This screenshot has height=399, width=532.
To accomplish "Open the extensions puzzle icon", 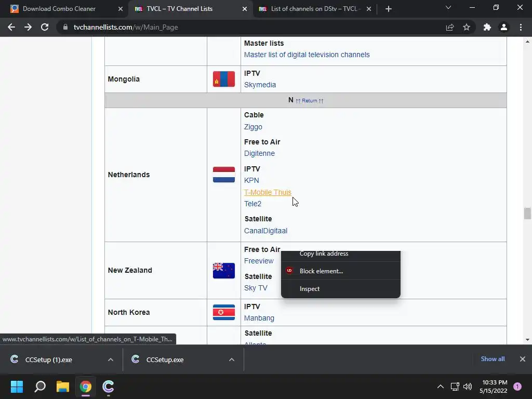I will pyautogui.click(x=487, y=27).
